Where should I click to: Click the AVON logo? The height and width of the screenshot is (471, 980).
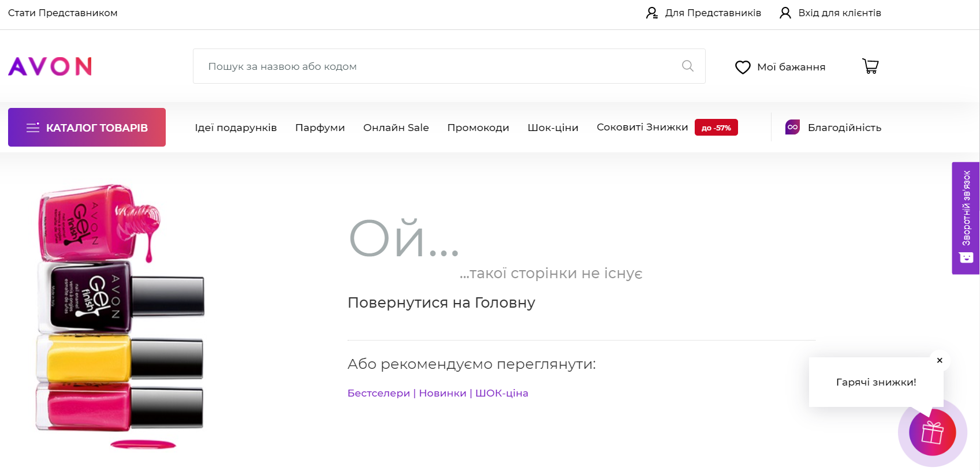50,66
